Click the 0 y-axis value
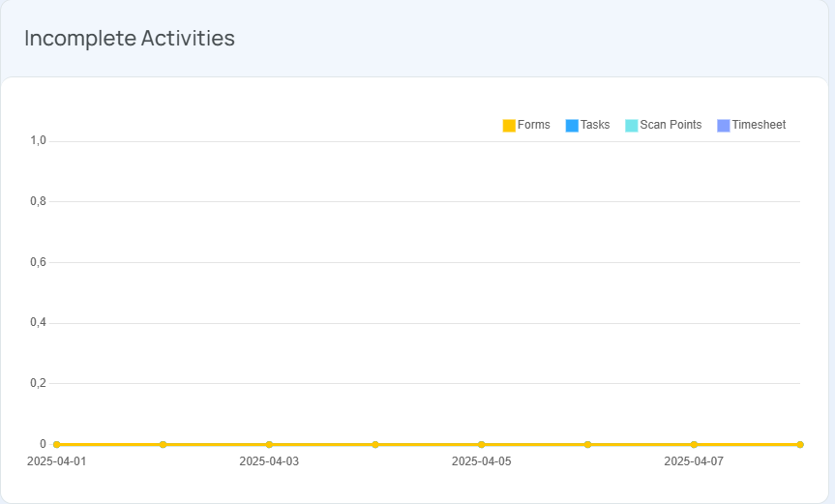This screenshot has height=504, width=835. pyautogui.click(x=44, y=444)
